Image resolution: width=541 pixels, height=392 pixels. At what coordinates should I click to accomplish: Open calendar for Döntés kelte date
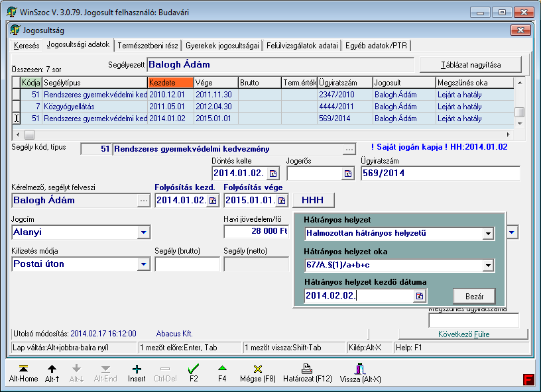[x=273, y=173]
